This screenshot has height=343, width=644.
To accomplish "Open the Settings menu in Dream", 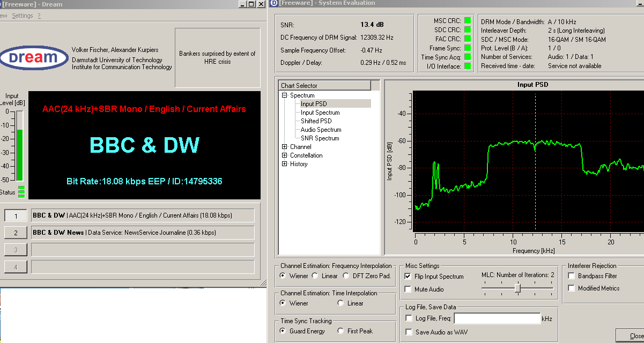I will [23, 16].
